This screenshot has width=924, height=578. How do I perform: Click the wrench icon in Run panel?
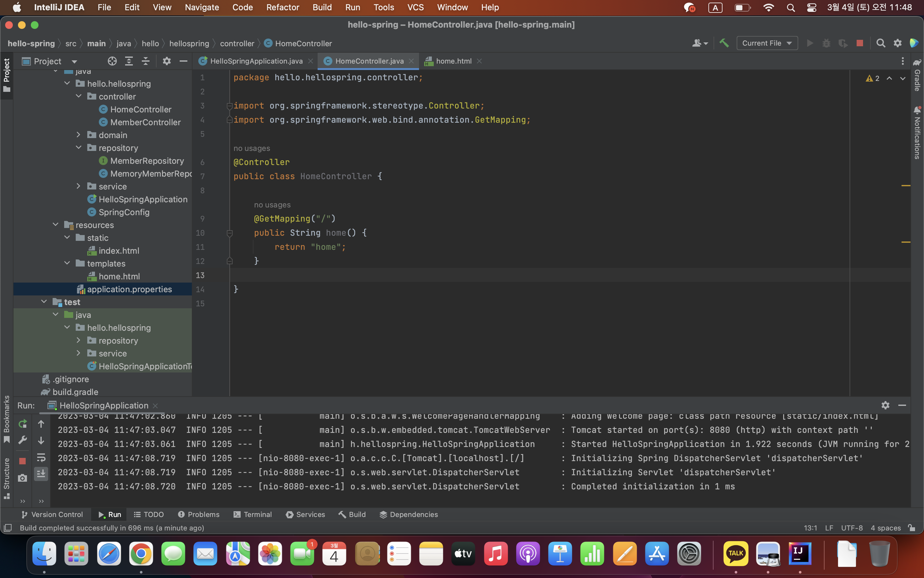coord(22,440)
